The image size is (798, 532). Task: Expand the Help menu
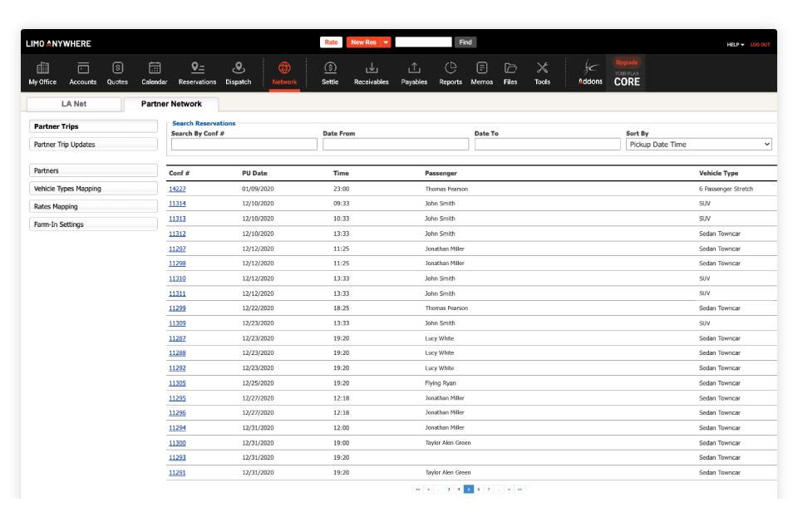734,45
